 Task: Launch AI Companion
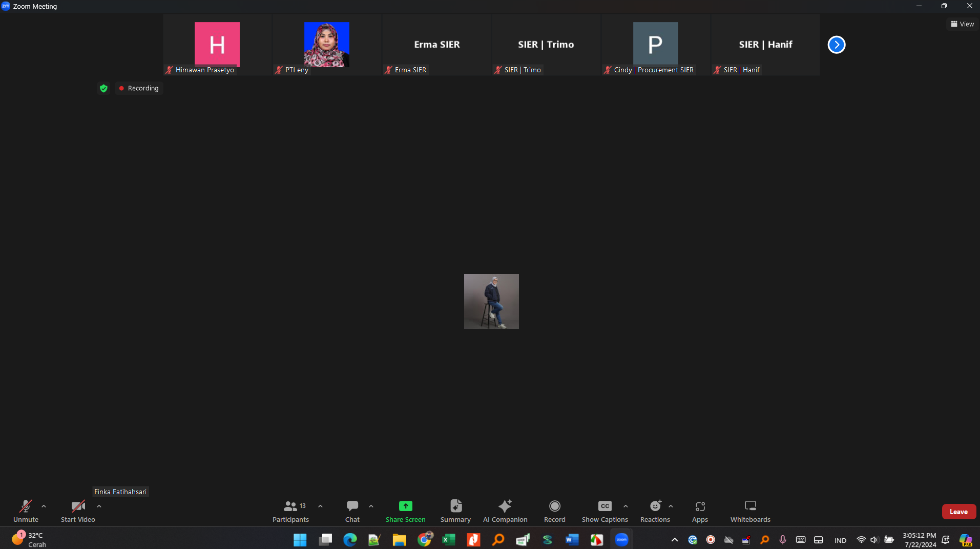pyautogui.click(x=505, y=511)
